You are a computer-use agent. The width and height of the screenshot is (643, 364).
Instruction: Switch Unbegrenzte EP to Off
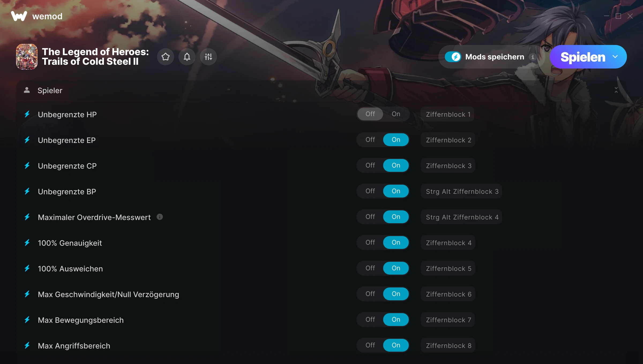click(370, 140)
